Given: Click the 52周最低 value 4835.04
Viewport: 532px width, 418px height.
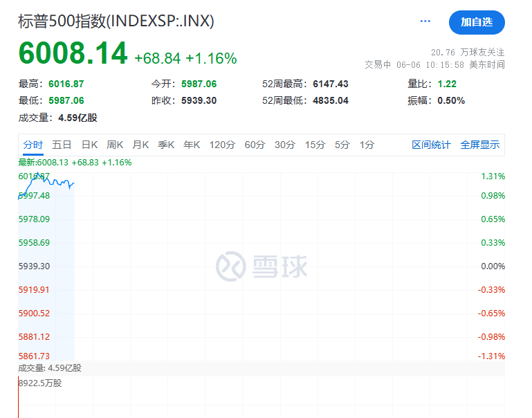Looking at the screenshot, I should coord(331,100).
